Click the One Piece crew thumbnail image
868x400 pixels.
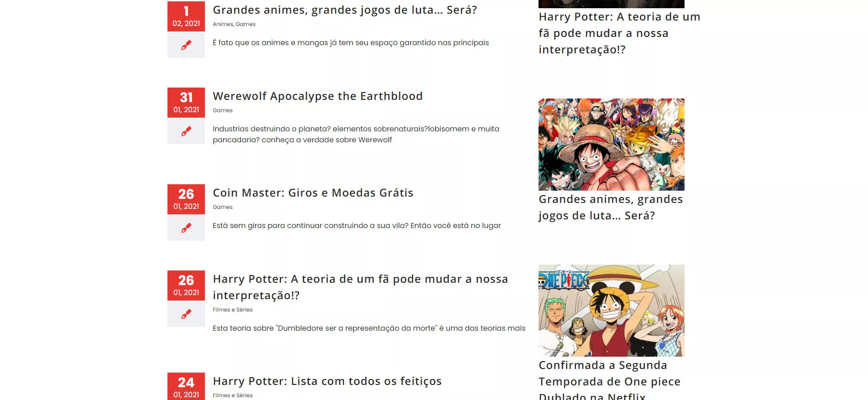(612, 311)
